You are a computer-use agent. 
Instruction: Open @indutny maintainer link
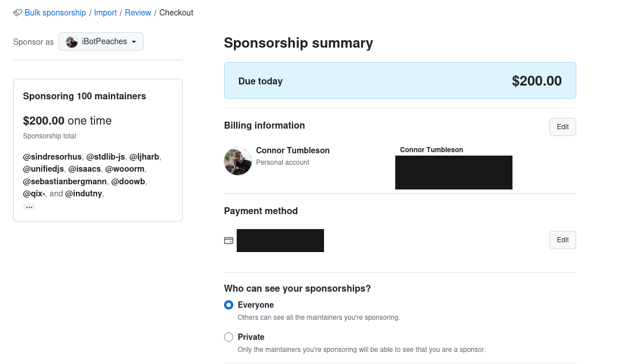click(x=83, y=193)
